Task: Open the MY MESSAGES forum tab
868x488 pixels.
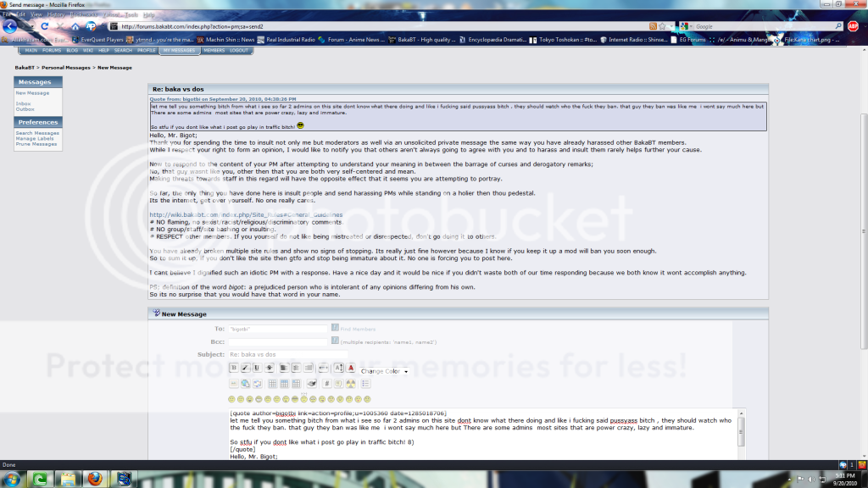Action: [x=179, y=51]
